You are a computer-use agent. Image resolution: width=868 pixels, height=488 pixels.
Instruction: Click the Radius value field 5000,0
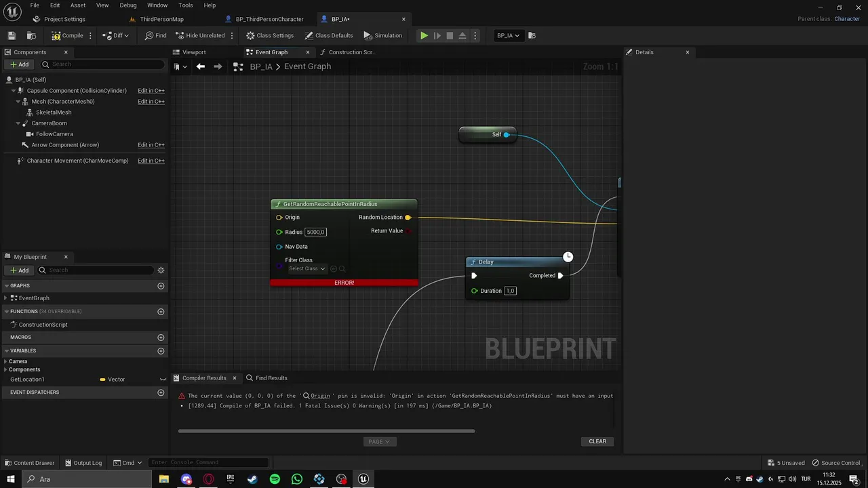click(x=315, y=232)
